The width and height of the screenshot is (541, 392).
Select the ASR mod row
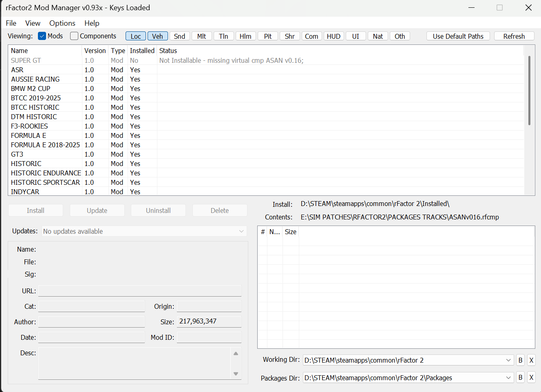pyautogui.click(x=266, y=70)
